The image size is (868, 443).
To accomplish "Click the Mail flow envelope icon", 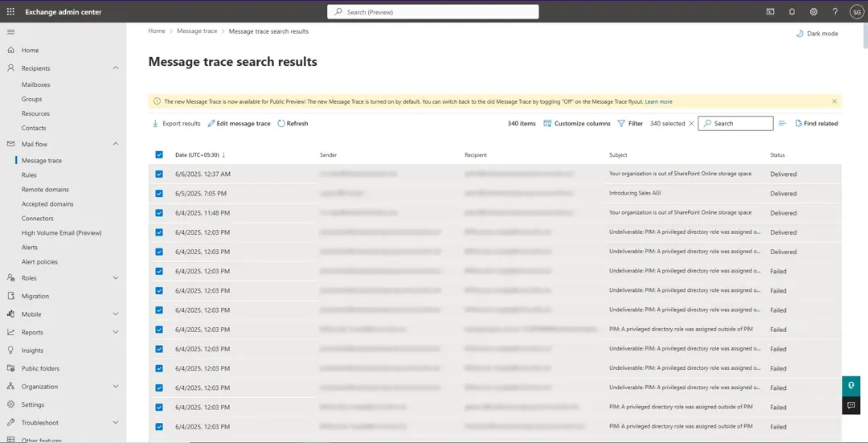I will (x=10, y=144).
